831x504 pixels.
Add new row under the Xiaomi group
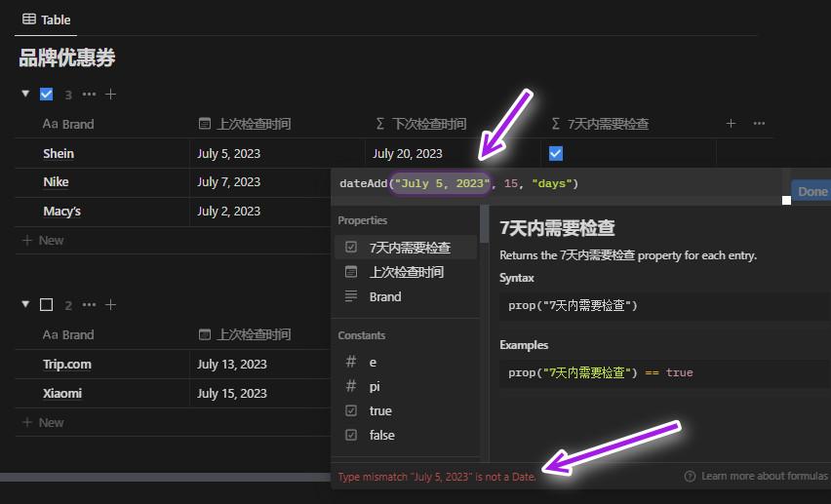click(x=43, y=422)
